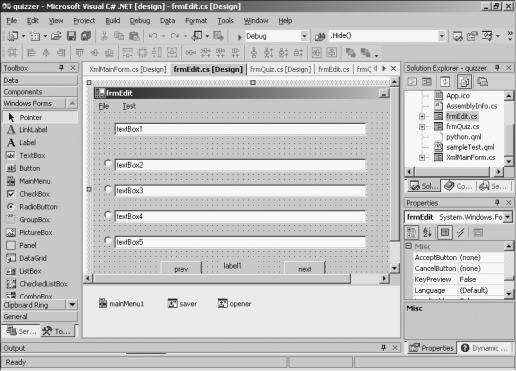This screenshot has width=516, height=371.
Task: Open the Components section in Toolbox
Action: click(x=40, y=92)
